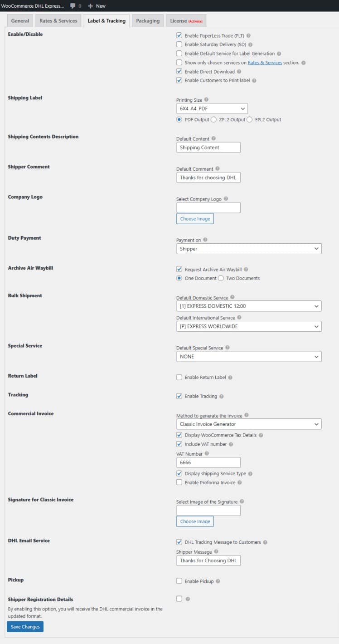Click help icon beside Enable Tracking
339x644 pixels.
tap(221, 396)
